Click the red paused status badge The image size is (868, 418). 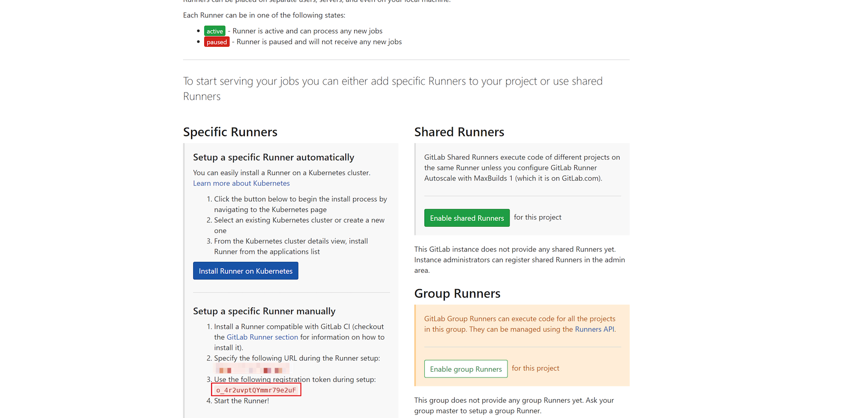tap(217, 42)
